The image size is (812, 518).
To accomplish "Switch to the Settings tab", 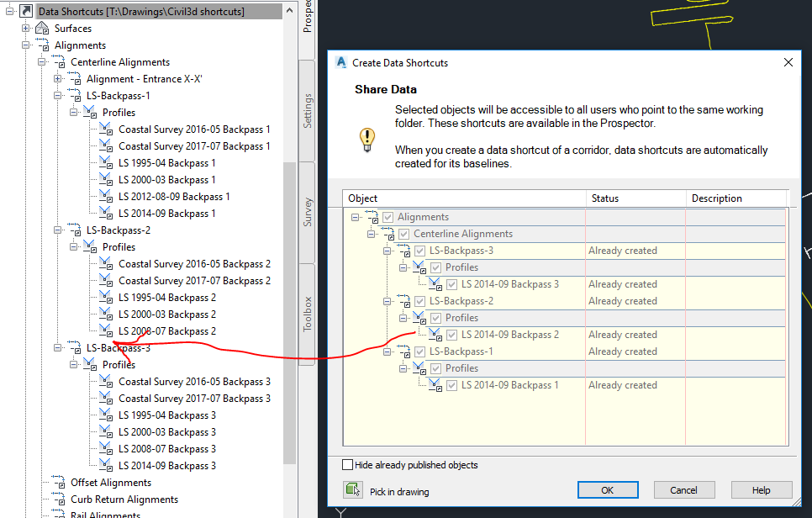I will pyautogui.click(x=307, y=109).
